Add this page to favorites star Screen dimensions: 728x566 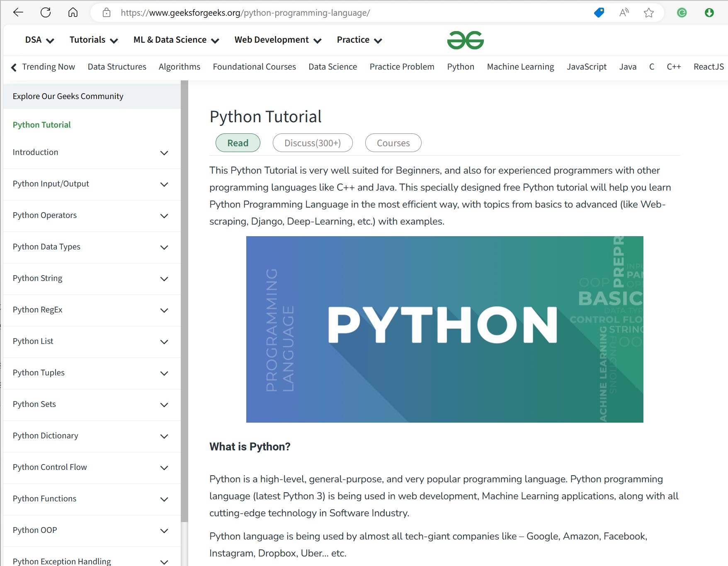[649, 13]
